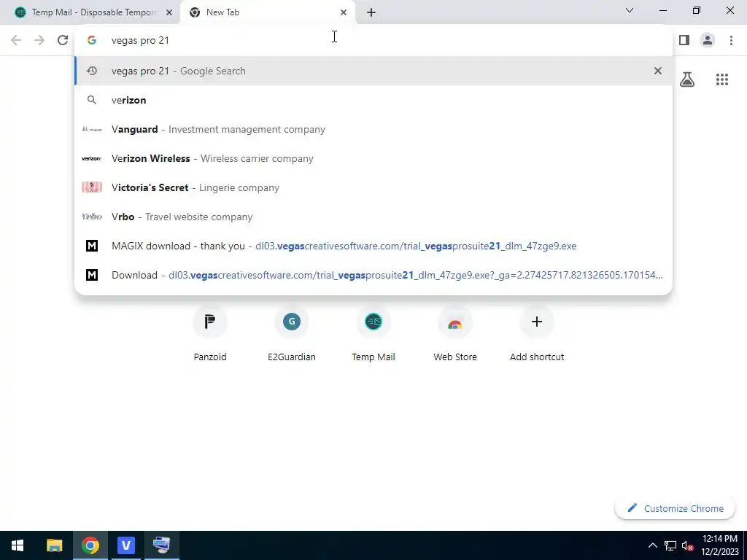
Task: Open the Search Labs flask icon
Action: click(687, 79)
